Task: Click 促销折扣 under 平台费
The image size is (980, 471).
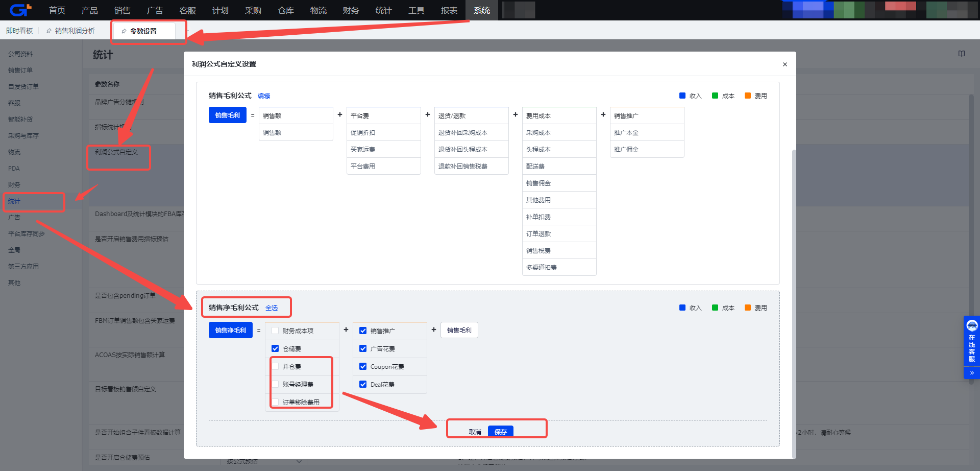Action: pos(384,132)
